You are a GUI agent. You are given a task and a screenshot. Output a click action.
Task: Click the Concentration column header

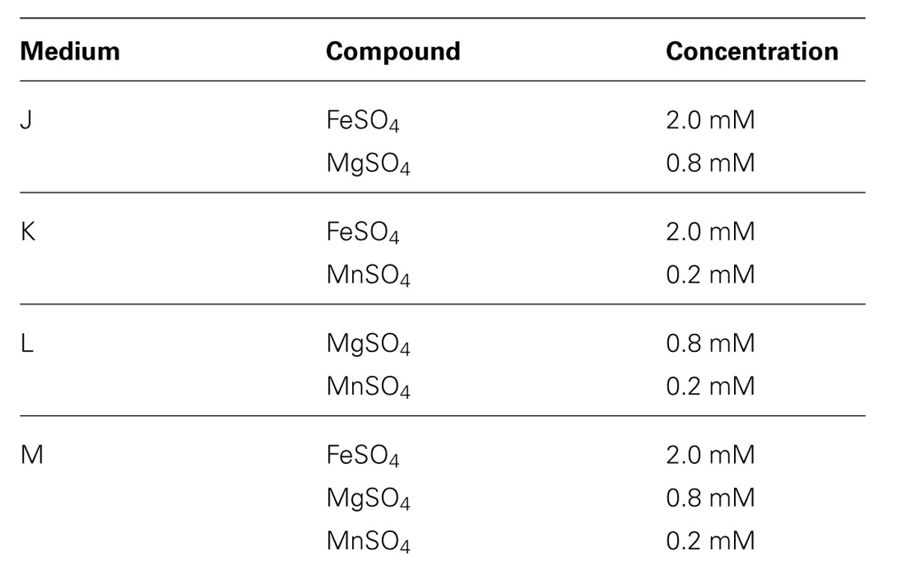[752, 51]
